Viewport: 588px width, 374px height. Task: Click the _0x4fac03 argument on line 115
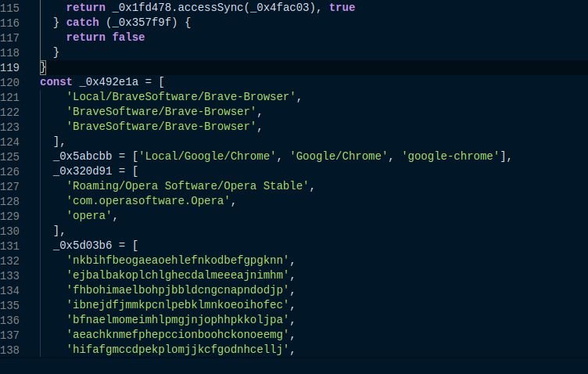point(280,8)
